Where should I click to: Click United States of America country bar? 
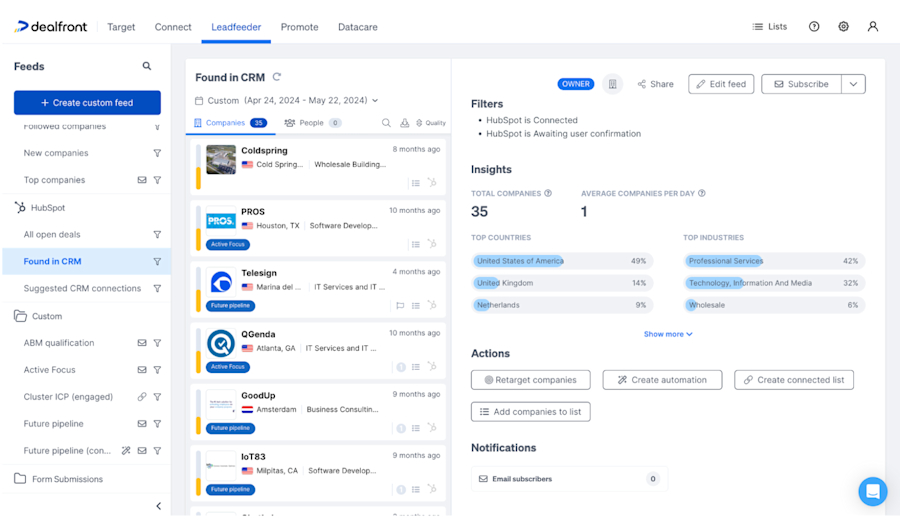click(562, 261)
